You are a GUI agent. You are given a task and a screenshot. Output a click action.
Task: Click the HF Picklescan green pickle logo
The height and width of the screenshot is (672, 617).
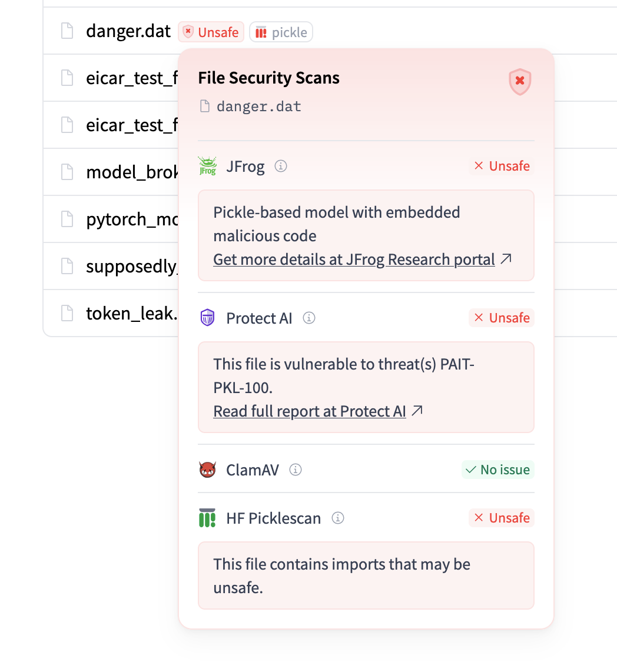[x=207, y=518]
